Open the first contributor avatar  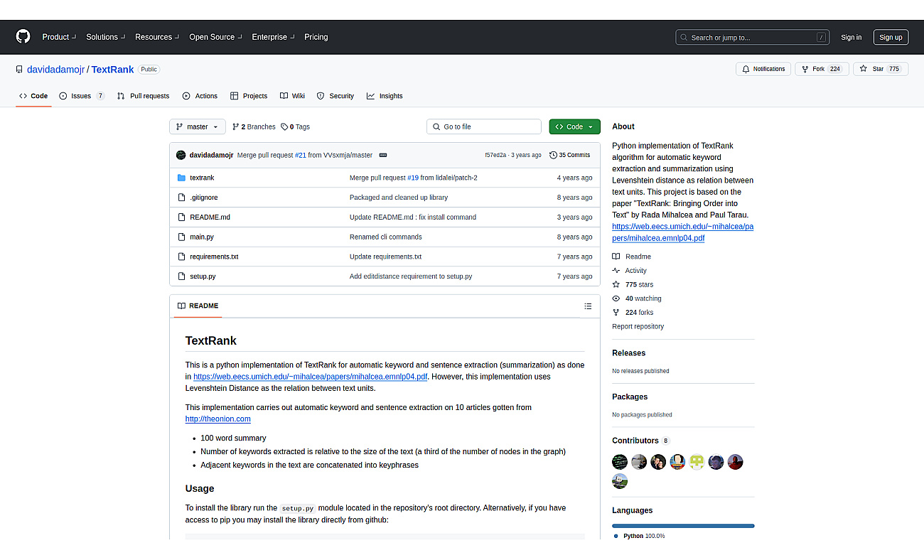[x=620, y=462]
